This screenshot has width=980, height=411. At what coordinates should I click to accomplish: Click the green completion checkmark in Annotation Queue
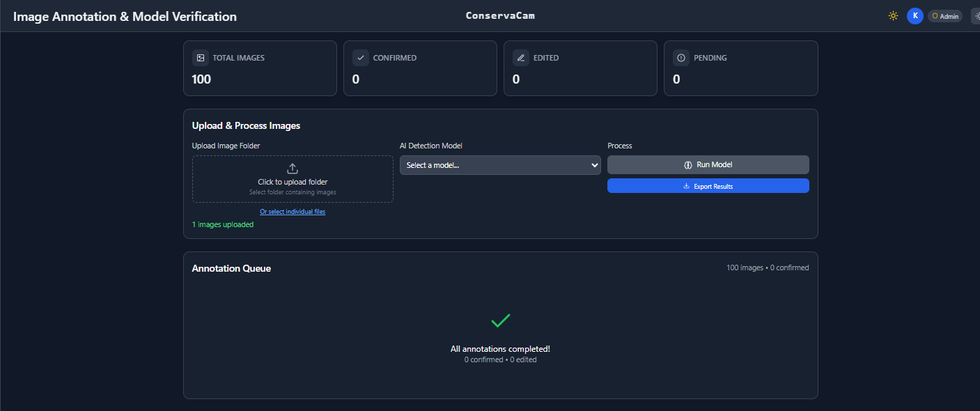coord(500,321)
